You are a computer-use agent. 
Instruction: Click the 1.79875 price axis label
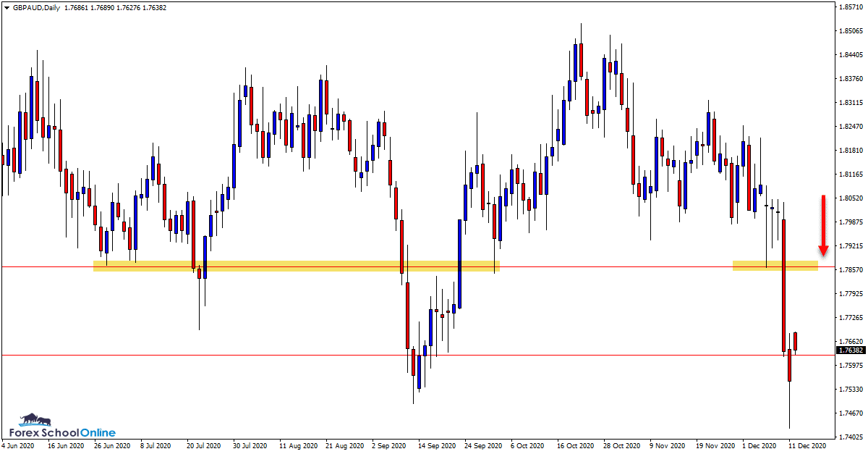pos(851,222)
